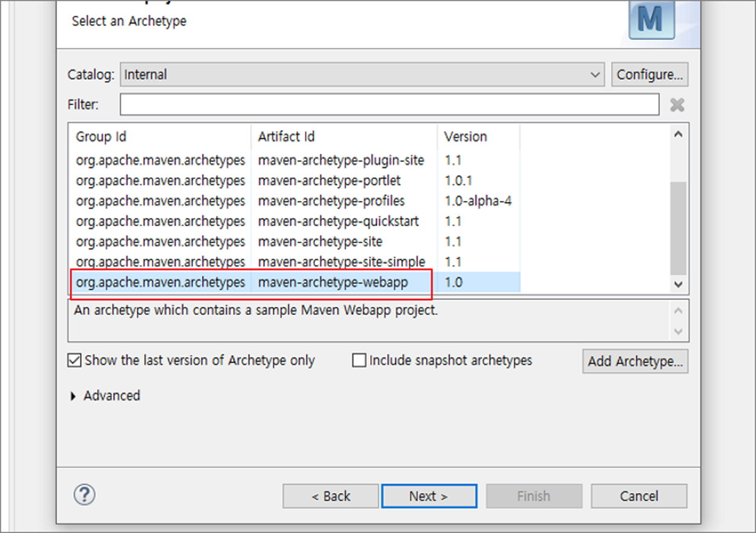Expand the Advanced section
Viewport: 756px width, 533px height.
pos(105,396)
